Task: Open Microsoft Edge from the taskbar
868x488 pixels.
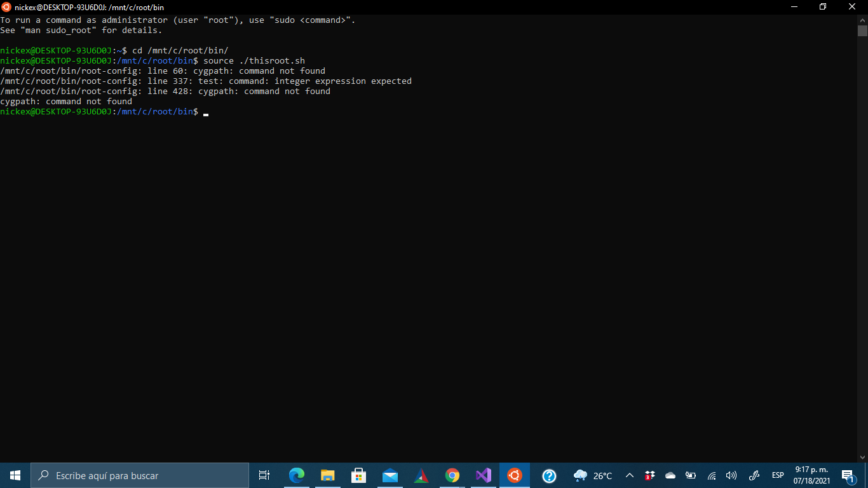Action: tap(297, 475)
